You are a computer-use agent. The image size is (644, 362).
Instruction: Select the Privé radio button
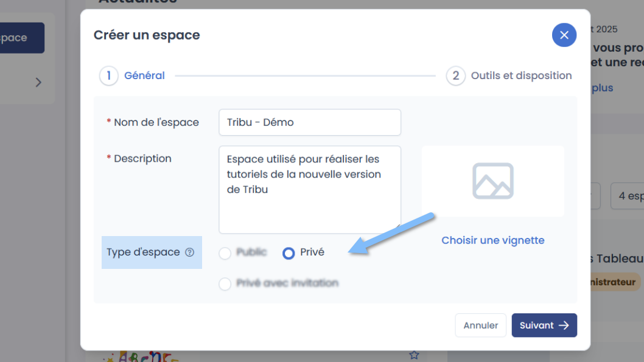289,253
